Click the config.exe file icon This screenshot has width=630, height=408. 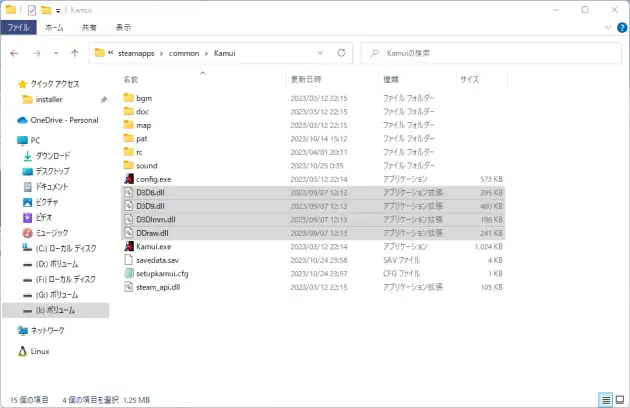(128, 179)
